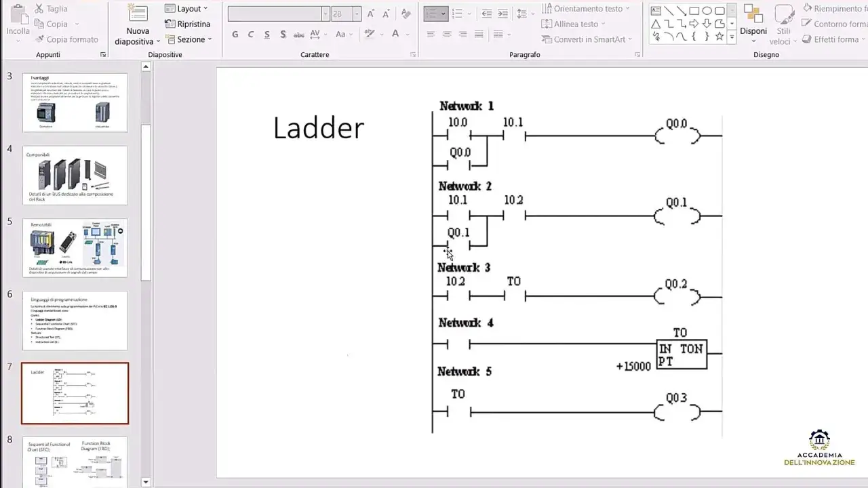
Task: Select slide 4 thumbnail Componibili
Action: [75, 175]
